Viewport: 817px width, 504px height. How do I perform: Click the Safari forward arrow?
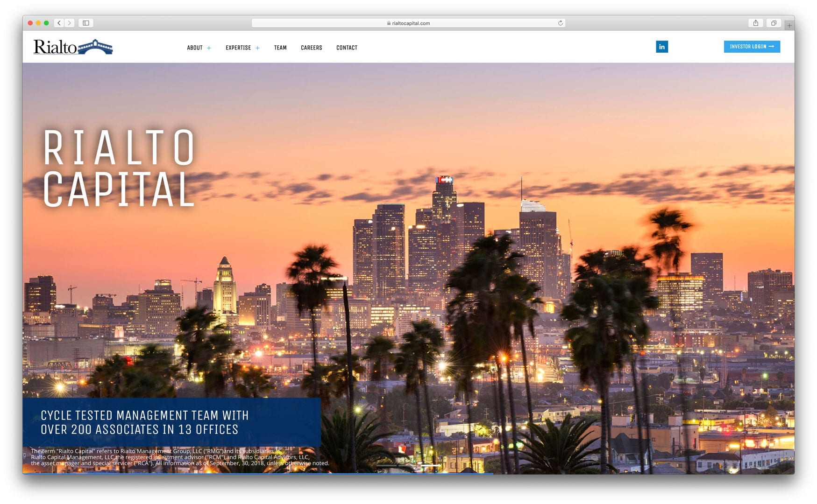click(70, 23)
